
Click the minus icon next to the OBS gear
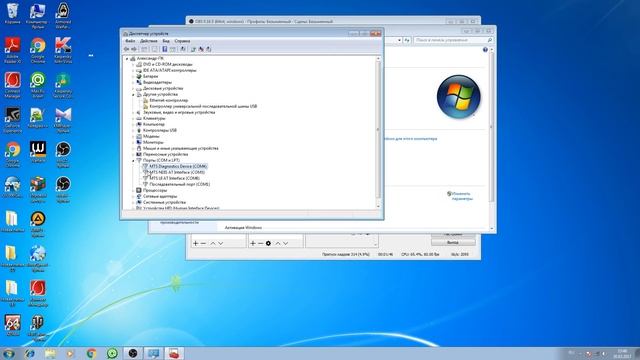[x=260, y=243]
